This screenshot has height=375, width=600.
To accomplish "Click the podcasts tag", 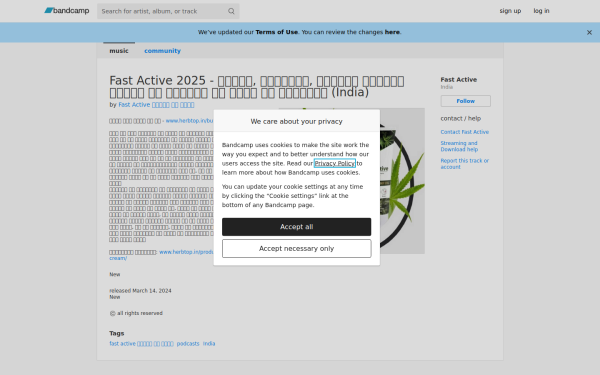I will pyautogui.click(x=188, y=344).
